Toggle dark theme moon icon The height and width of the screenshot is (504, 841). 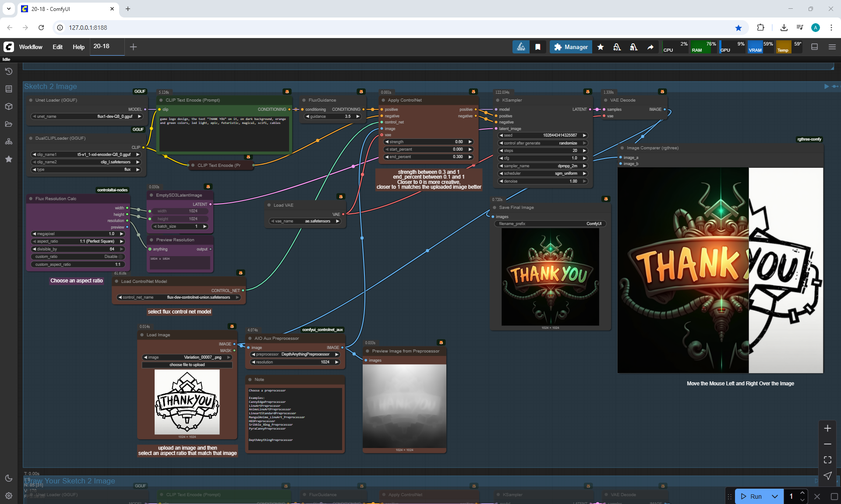point(8,478)
